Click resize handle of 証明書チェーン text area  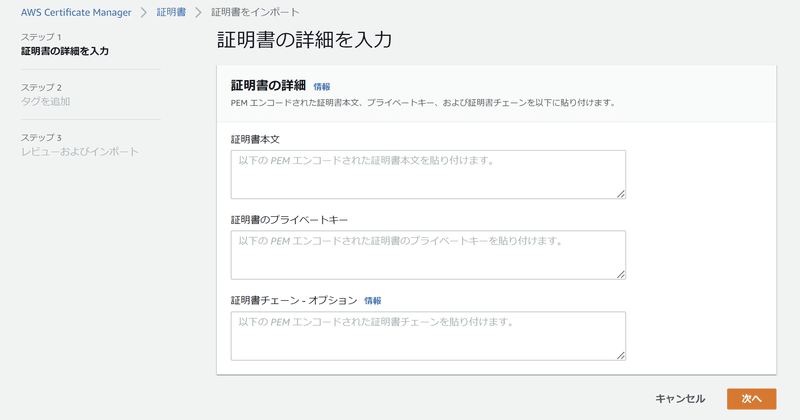point(620,355)
